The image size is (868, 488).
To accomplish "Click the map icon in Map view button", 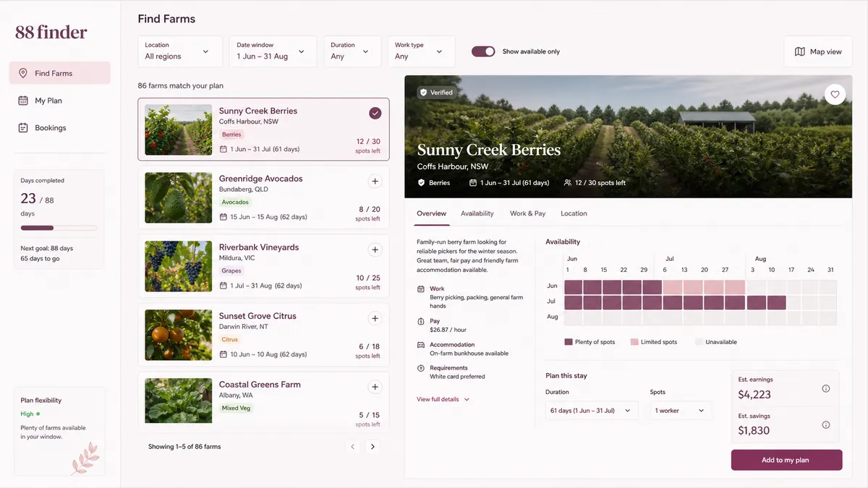I will point(800,52).
